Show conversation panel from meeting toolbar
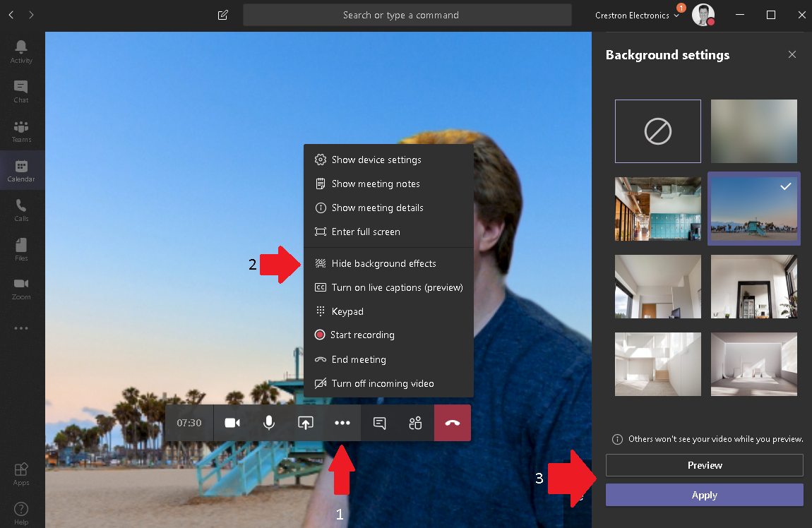This screenshot has width=812, height=528. coord(379,423)
